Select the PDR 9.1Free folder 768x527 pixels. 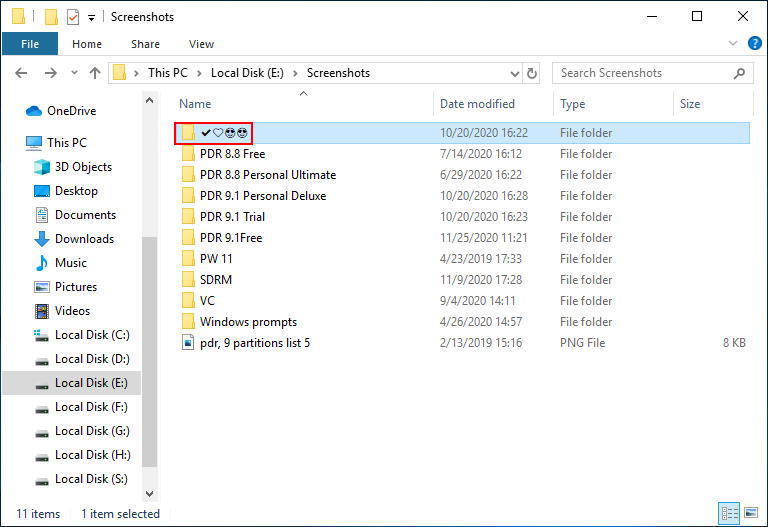[231, 239]
